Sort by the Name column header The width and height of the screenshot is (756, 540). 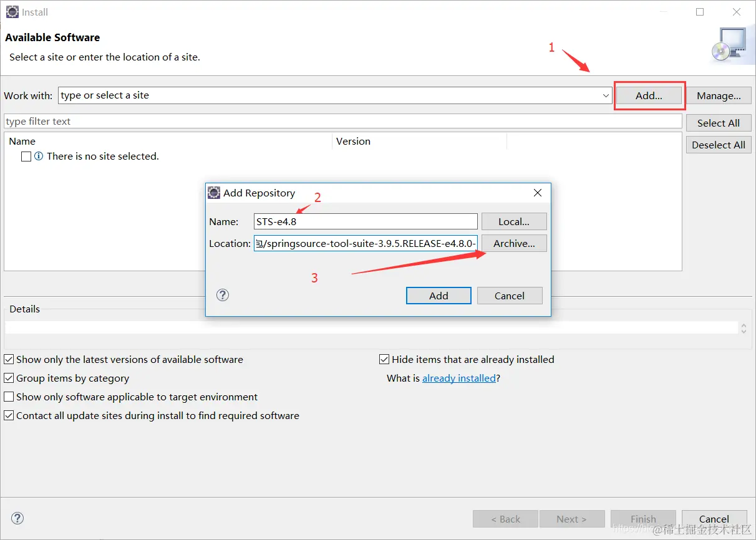coord(168,142)
